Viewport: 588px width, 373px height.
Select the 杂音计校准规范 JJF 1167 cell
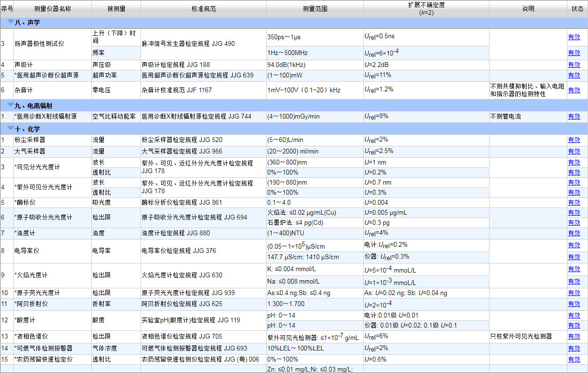(203, 90)
